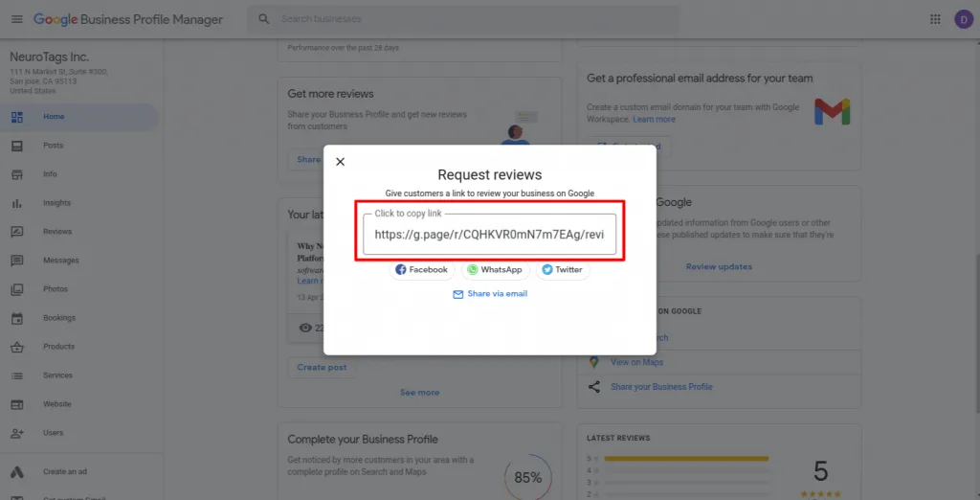Click the Info storefront icon
This screenshot has width=980, height=500.
click(x=17, y=174)
